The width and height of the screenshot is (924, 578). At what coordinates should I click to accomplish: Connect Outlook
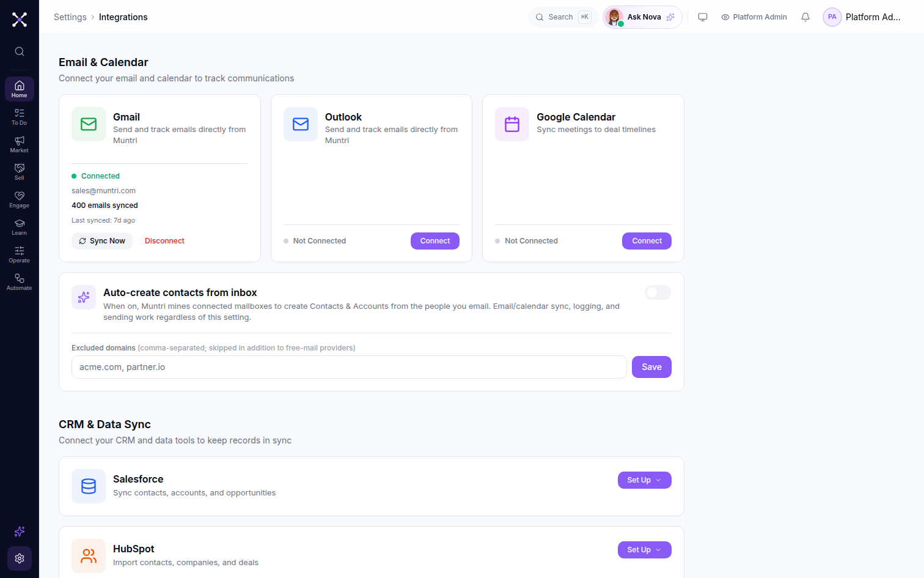(x=435, y=241)
